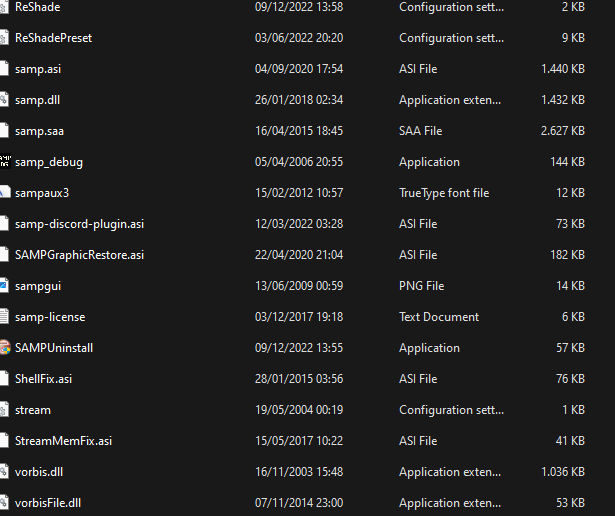Select the vorbis.dll file name
615x516 pixels.
(39, 472)
